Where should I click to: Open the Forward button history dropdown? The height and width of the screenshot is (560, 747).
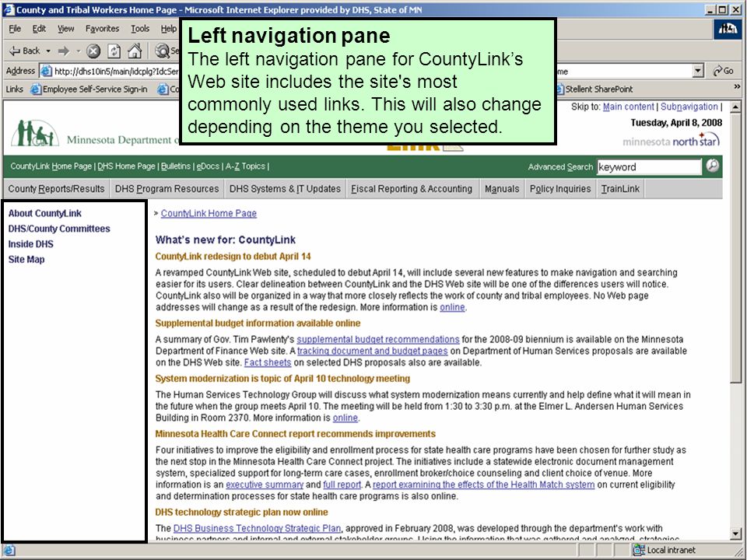[x=78, y=51]
